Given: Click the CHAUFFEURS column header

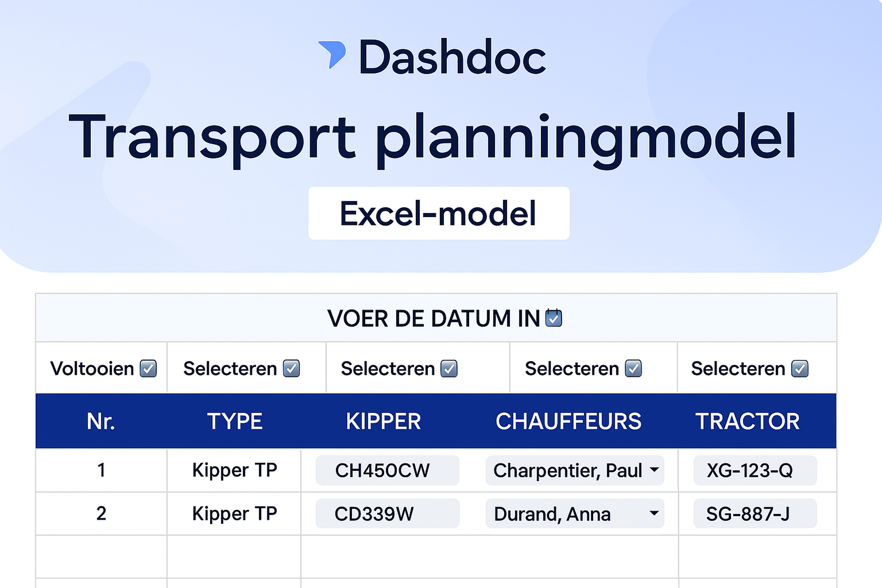Looking at the screenshot, I should [x=568, y=421].
